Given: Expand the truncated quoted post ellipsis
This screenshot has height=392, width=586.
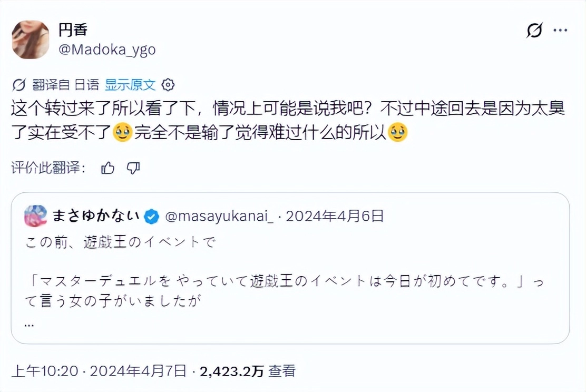Looking at the screenshot, I should (x=30, y=323).
